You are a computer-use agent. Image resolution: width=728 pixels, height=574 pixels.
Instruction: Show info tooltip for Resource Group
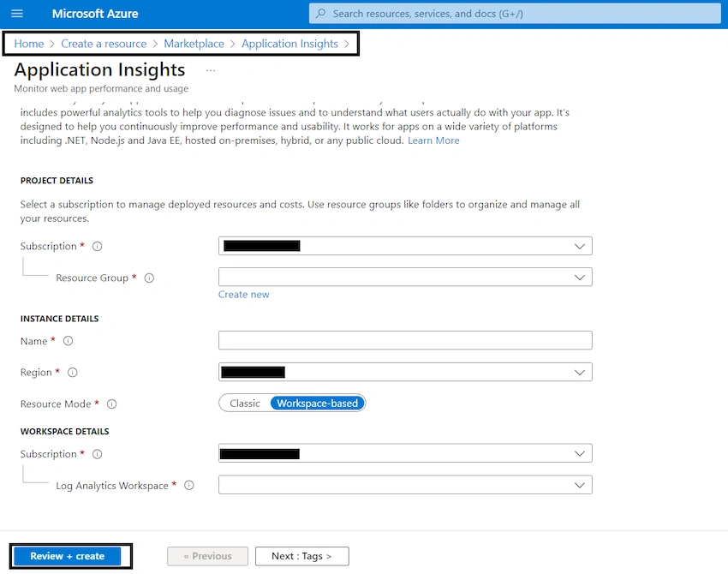point(149,278)
